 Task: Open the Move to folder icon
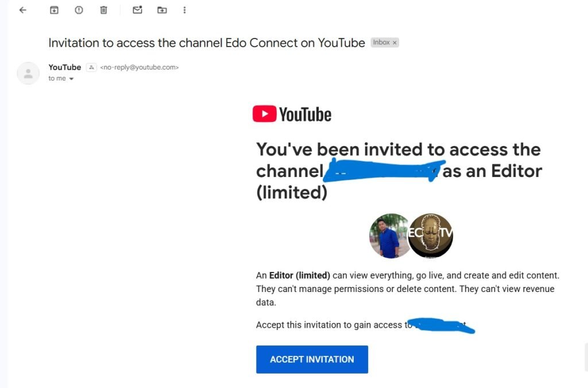162,10
